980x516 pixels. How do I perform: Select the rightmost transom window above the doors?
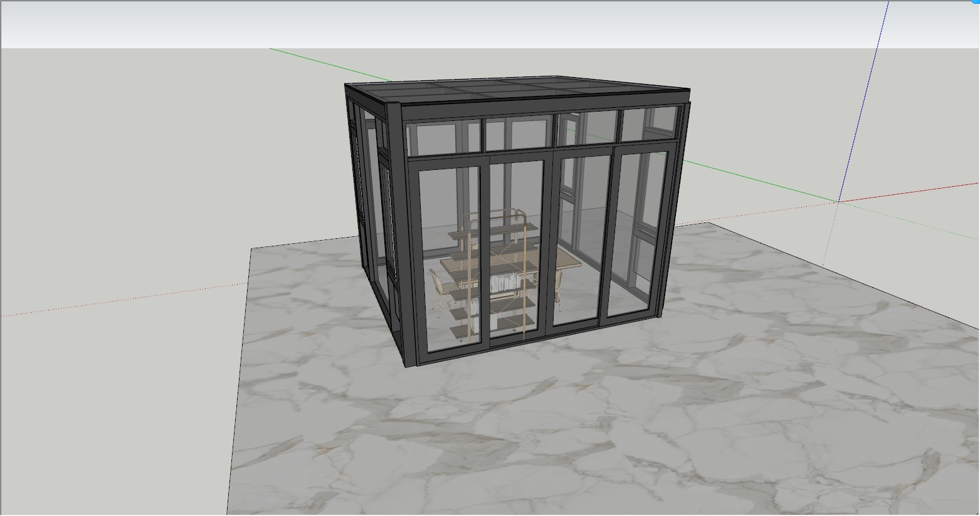click(648, 124)
